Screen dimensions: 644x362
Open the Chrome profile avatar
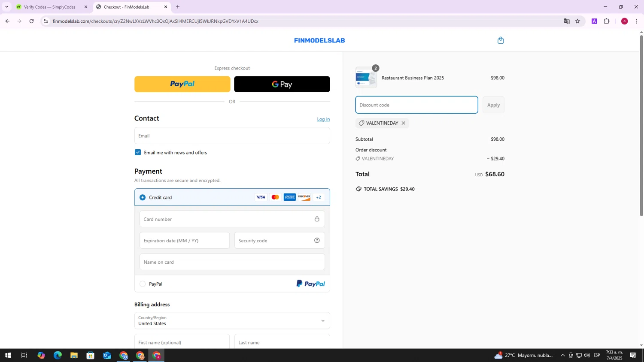625,21
